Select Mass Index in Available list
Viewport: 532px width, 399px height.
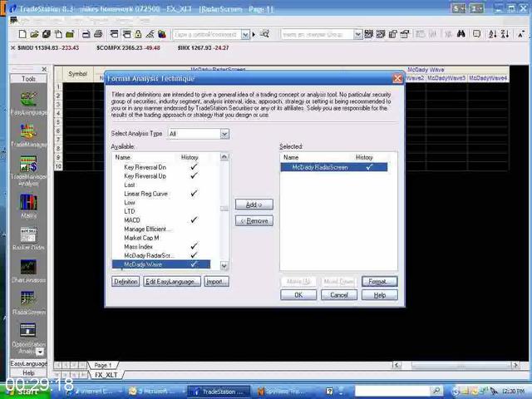139,247
